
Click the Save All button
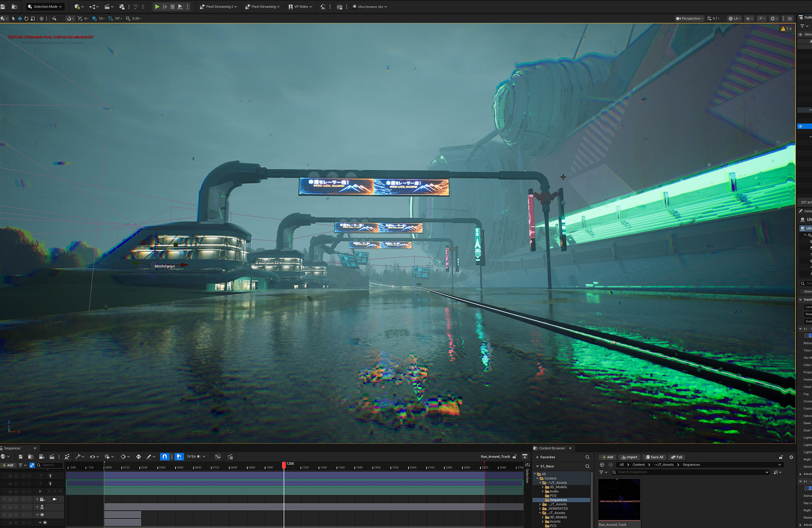click(x=654, y=457)
